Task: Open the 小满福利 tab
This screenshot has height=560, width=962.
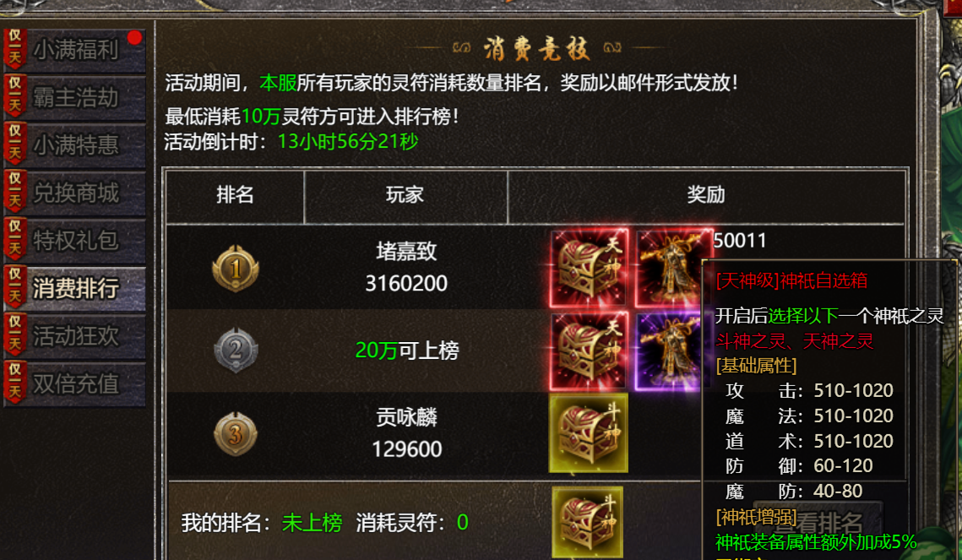Action: coord(75,50)
